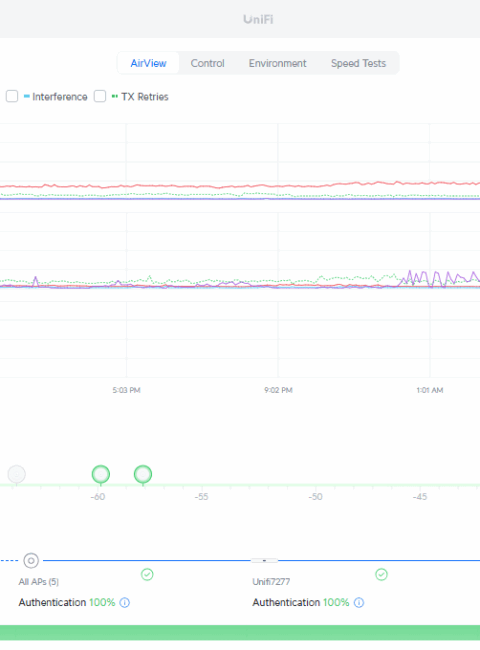Click the 5:03 PM time label
480x650 pixels.
126,390
